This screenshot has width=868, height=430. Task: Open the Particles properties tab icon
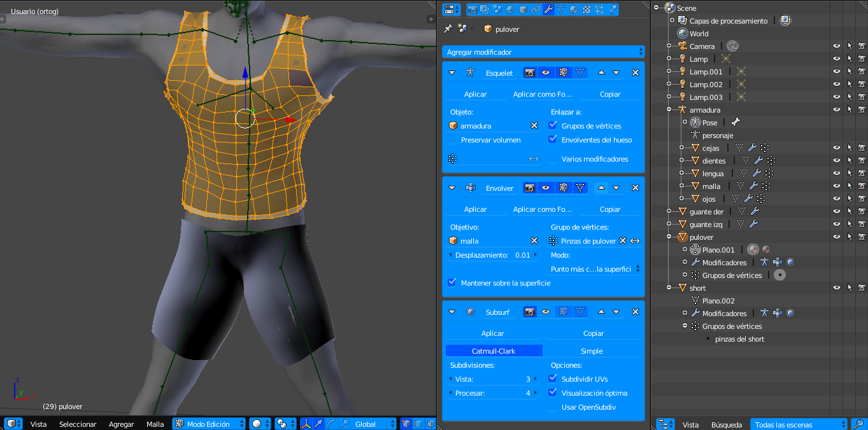click(599, 10)
